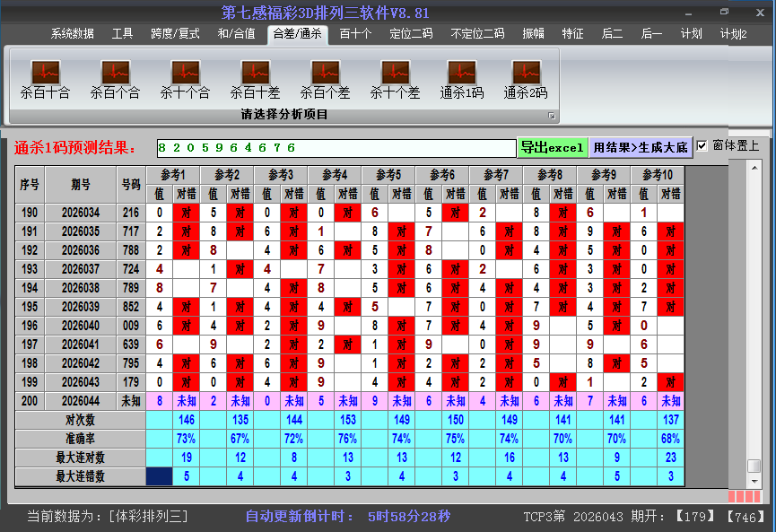The image size is (776, 532).
Task: Click the vertical scrollbar of the table
Action: 754,314
